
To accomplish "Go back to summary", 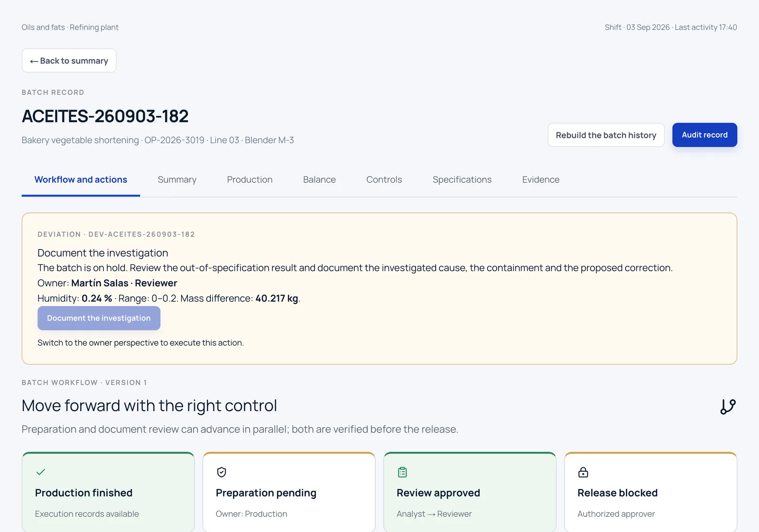I will pos(69,61).
